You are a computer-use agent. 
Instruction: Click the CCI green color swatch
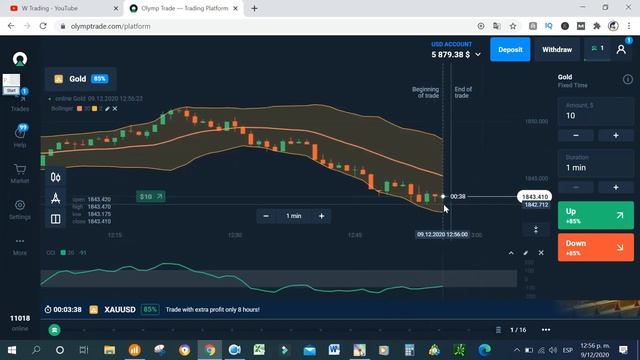63,253
